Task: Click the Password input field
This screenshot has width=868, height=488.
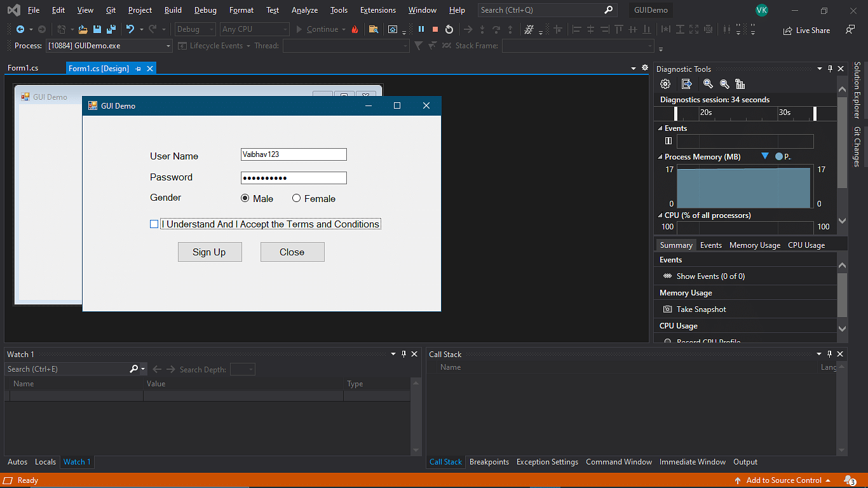Action: coord(294,178)
